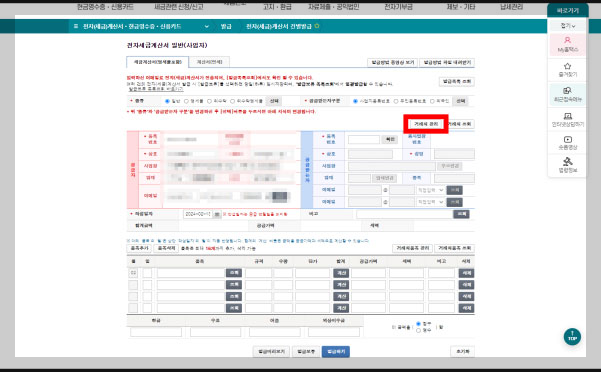Screen dimensions: 601x372
Task: Open 자료제출·공익법인 top menu
Action: click(333, 7)
